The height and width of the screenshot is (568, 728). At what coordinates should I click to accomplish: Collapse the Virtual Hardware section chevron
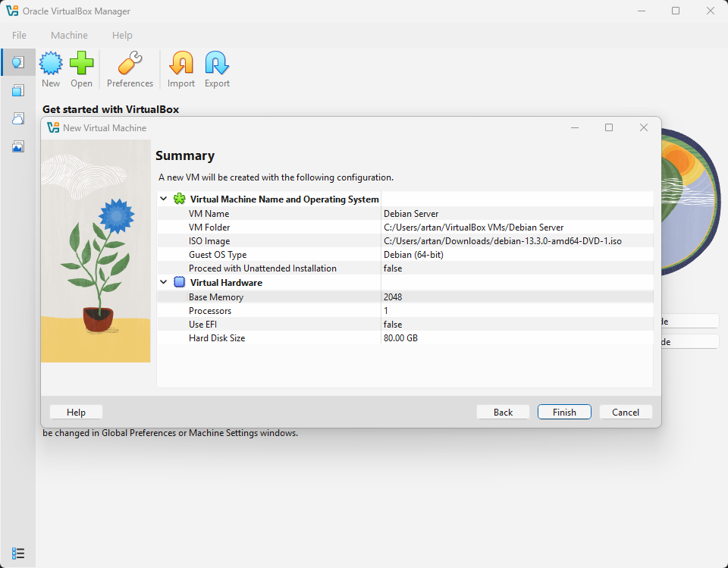coord(164,282)
